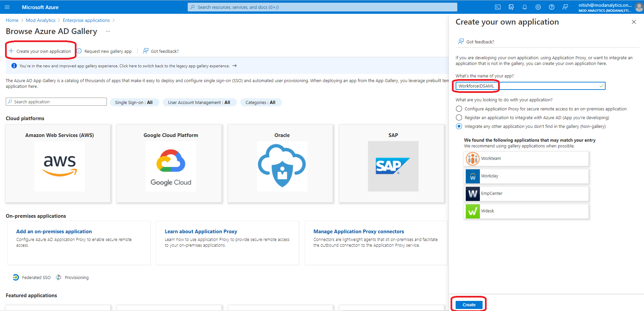This screenshot has width=644, height=311.
Task: Go to Enterprise applications breadcrumb
Action: pos(86,20)
